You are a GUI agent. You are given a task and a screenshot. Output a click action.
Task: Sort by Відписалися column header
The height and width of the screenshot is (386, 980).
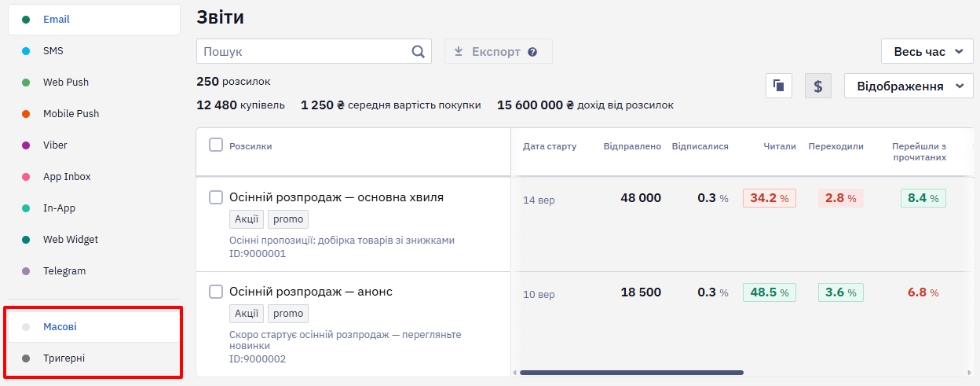pyautogui.click(x=700, y=146)
